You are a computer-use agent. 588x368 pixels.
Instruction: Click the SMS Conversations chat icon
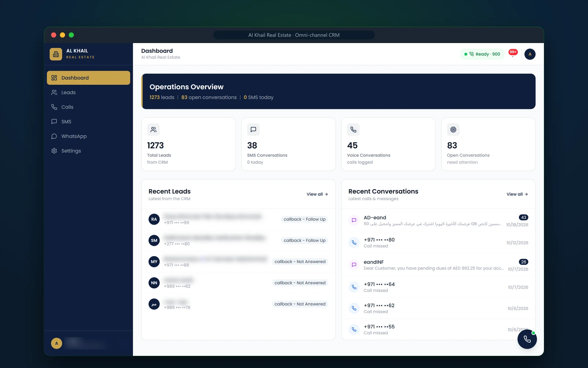[253, 130]
